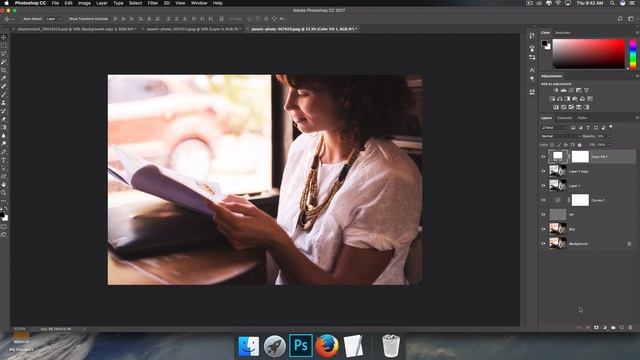The image size is (640, 360).
Task: Add a Levels adjustment
Action: click(x=564, y=90)
